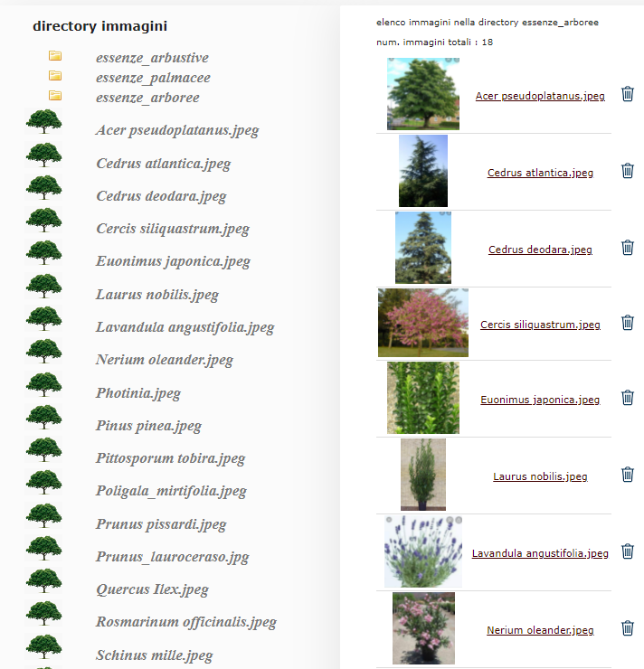Click the Acer pseudoplatanus tree thumbnail
The height and width of the screenshot is (669, 644).
click(x=423, y=94)
